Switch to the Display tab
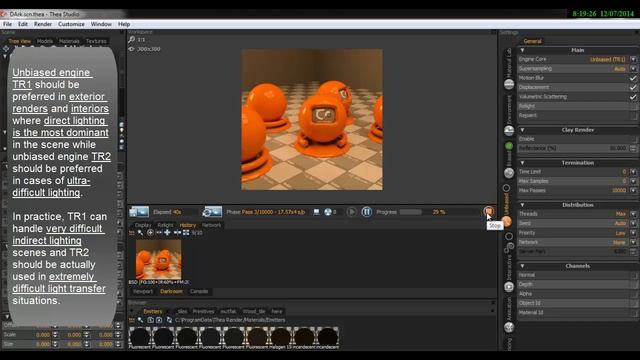This screenshot has width=640, height=360. [x=143, y=225]
